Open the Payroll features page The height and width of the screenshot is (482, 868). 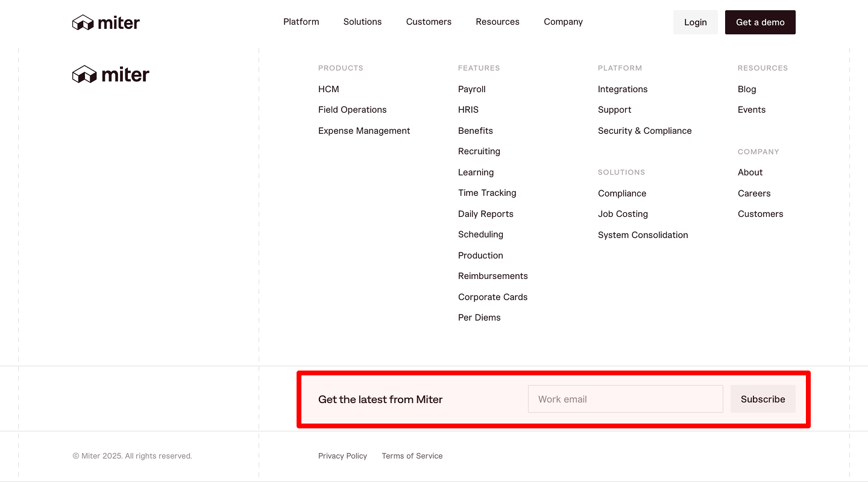coord(471,89)
